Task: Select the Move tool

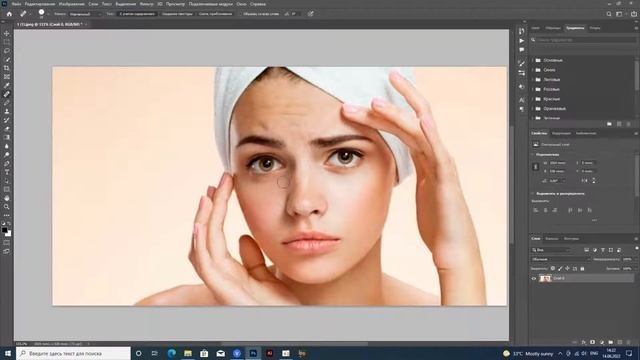Action: point(7,33)
